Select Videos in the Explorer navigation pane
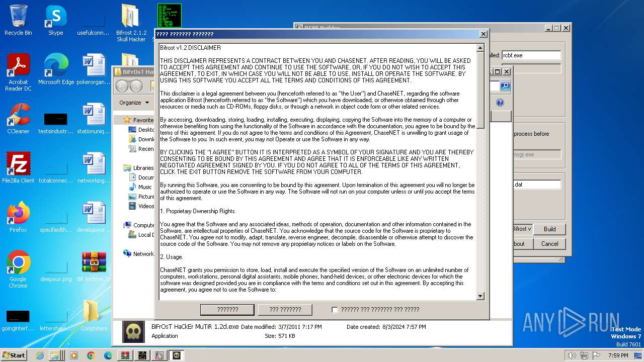Viewport: 644px width, 362px height. (141, 206)
